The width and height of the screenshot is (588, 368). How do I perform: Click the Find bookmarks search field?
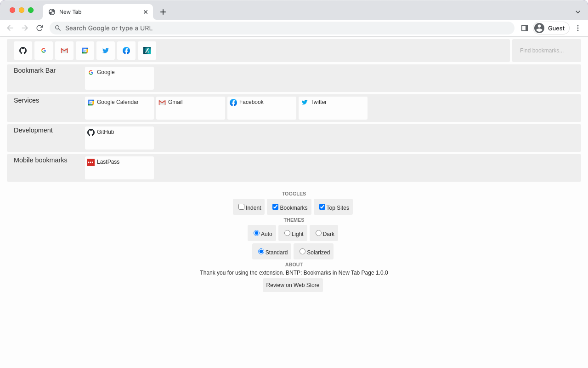(x=546, y=51)
